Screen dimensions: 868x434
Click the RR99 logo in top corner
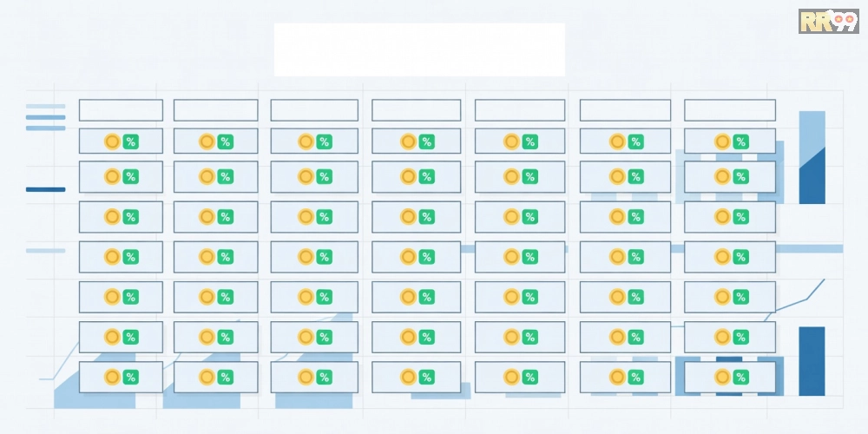828,22
